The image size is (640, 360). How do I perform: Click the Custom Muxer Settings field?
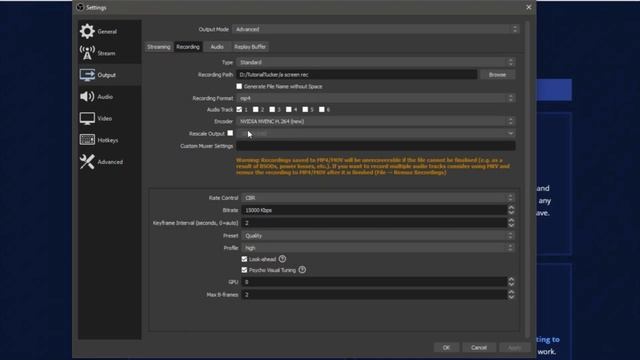coord(376,146)
